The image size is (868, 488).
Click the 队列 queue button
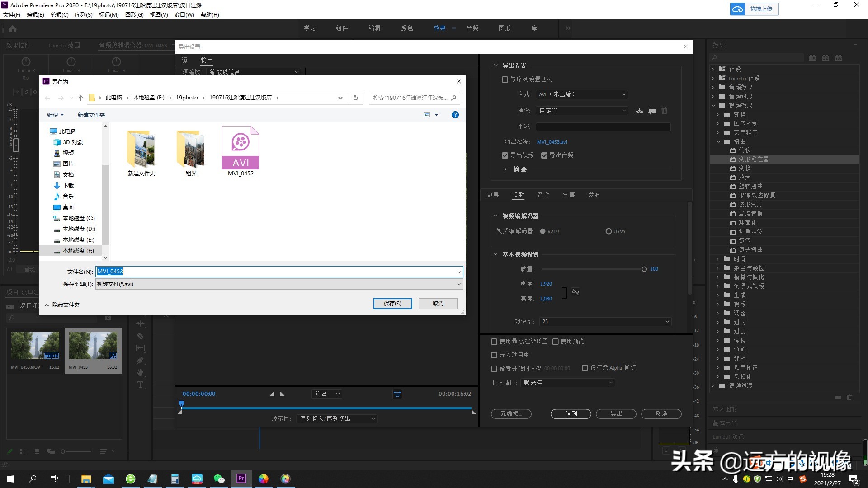coord(571,414)
